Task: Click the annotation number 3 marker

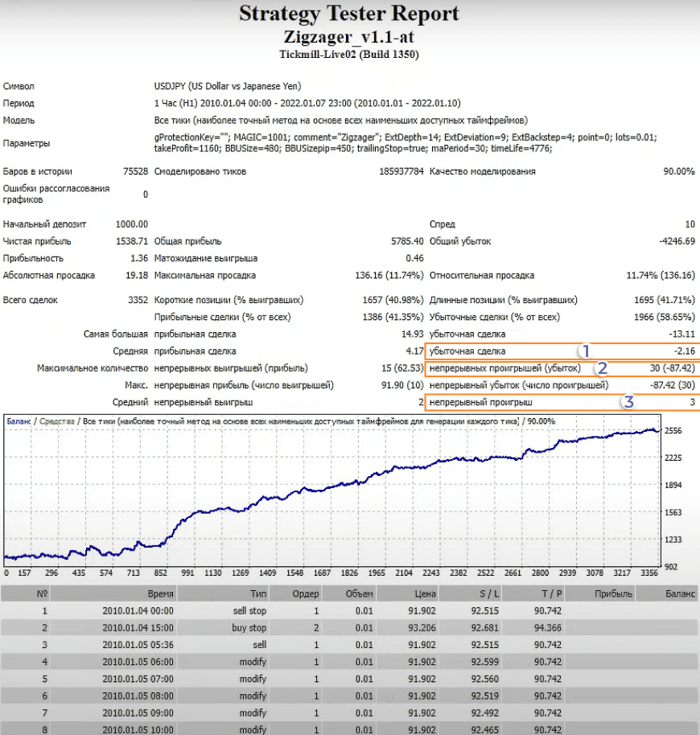Action: (628, 401)
